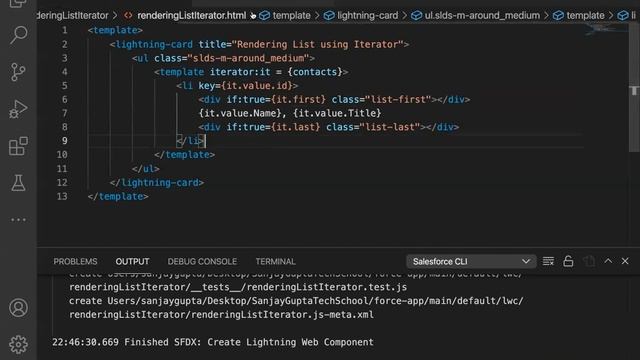Switch to the Output tab

pos(132,261)
